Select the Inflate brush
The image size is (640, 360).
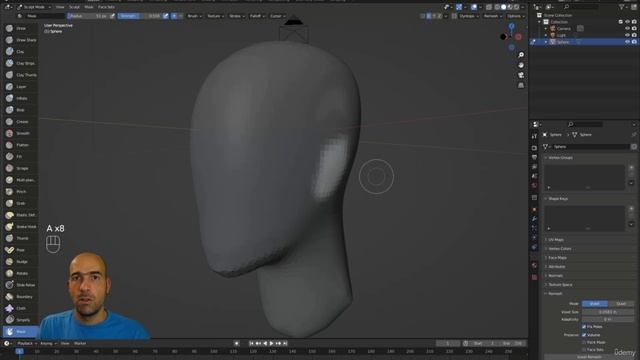(x=20, y=98)
